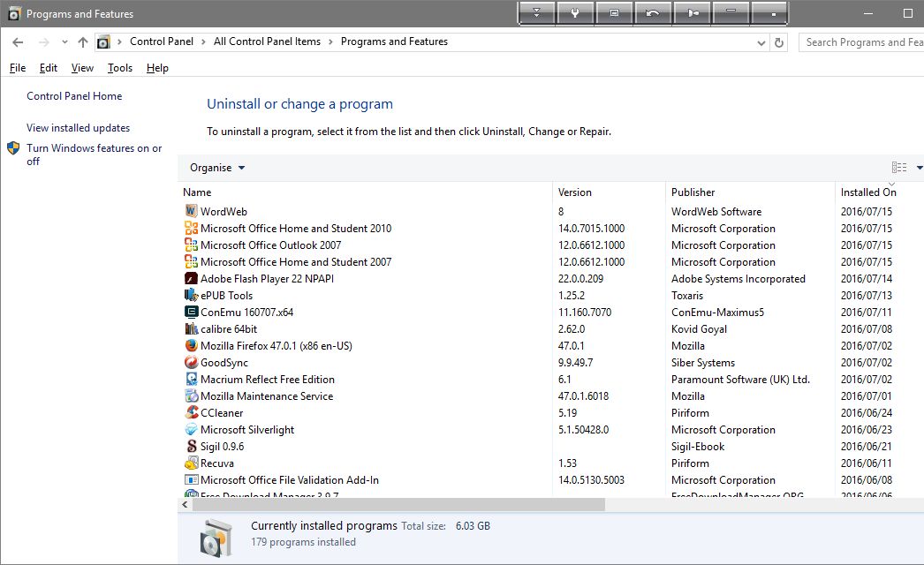Image resolution: width=924 pixels, height=565 pixels.
Task: Sort by Installed On column header
Action: (868, 192)
